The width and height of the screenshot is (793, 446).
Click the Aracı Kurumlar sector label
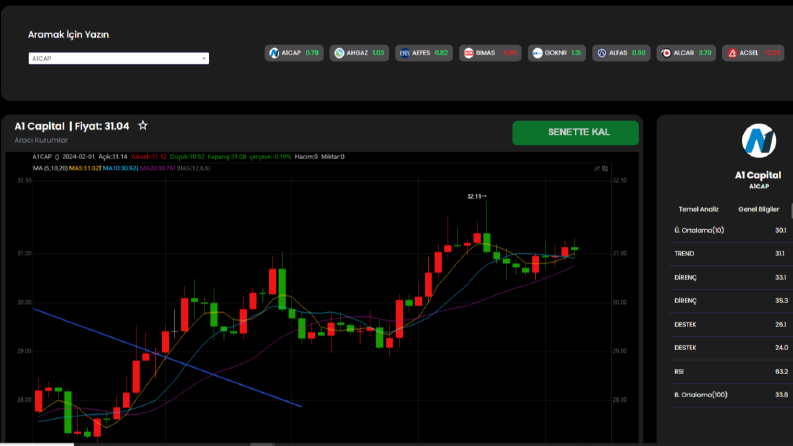tap(41, 140)
